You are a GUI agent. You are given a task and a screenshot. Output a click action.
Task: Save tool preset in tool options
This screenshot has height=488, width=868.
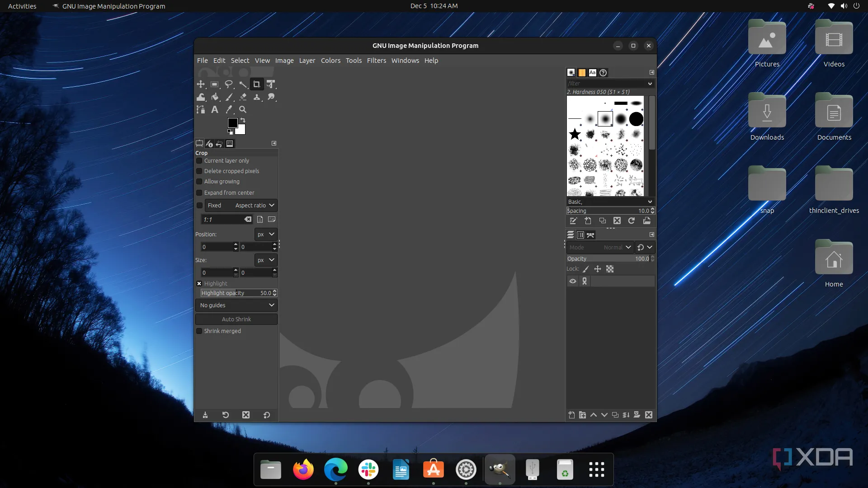coord(205,415)
